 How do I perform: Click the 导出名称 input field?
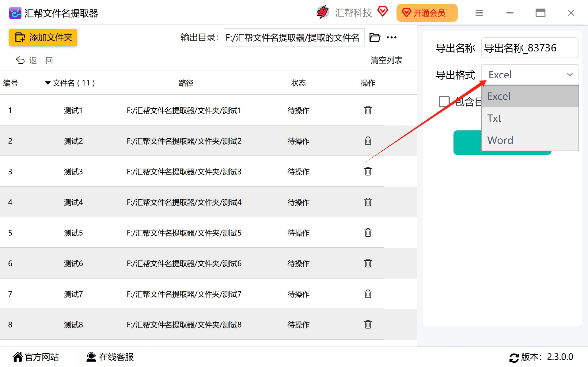coord(530,48)
